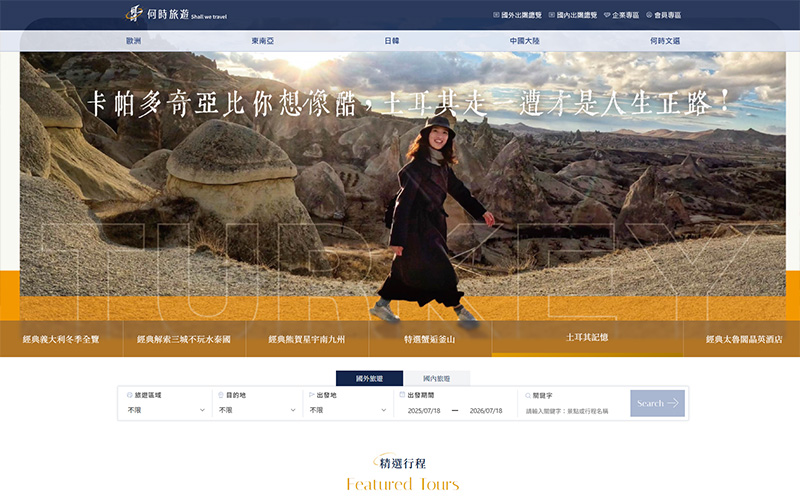This screenshot has height=502, width=800.
Task: Click the member icon beside 會員專區
Action: click(x=649, y=15)
